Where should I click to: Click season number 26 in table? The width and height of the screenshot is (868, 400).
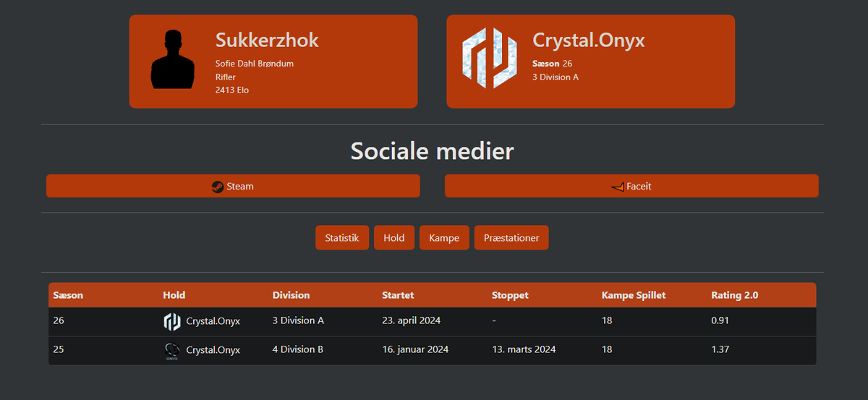click(59, 320)
